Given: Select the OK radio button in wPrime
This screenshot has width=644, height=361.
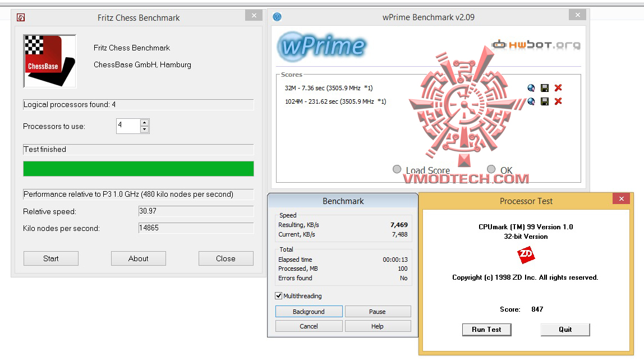Looking at the screenshot, I should pyautogui.click(x=491, y=169).
